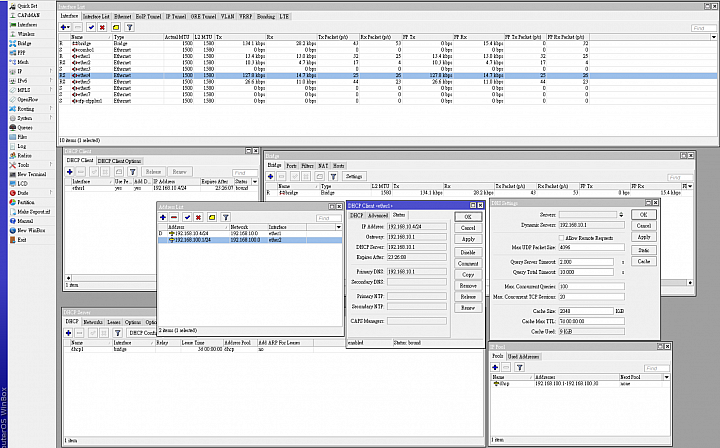Viewport: 720px width, 448px height.
Task: Click the Release button in DHCP Client dialog
Action: 467,297
